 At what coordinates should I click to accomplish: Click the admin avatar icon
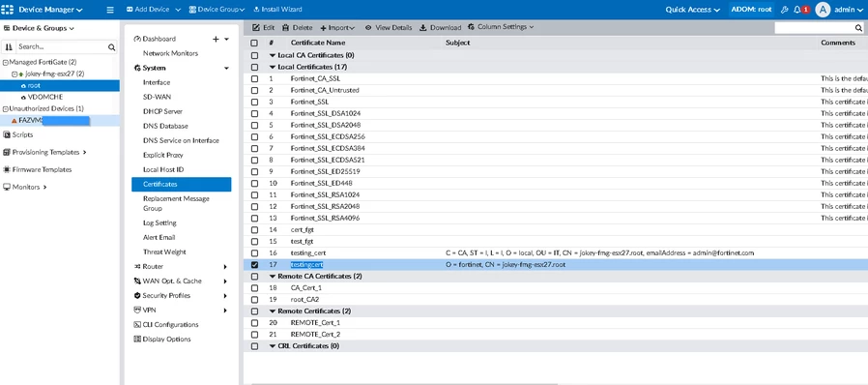click(824, 10)
